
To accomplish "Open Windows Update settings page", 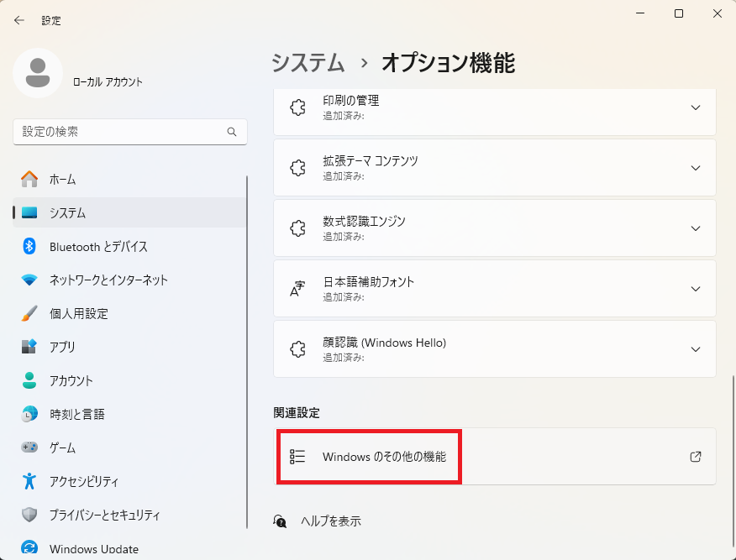I will tap(129, 547).
